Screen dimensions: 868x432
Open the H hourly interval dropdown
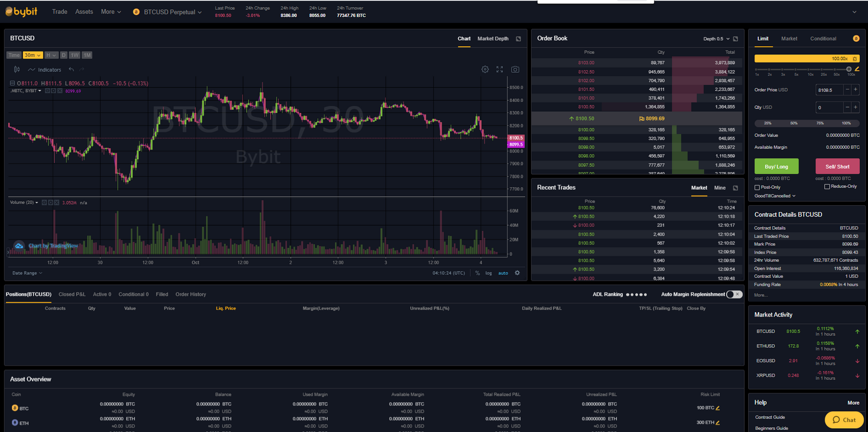pyautogui.click(x=51, y=55)
